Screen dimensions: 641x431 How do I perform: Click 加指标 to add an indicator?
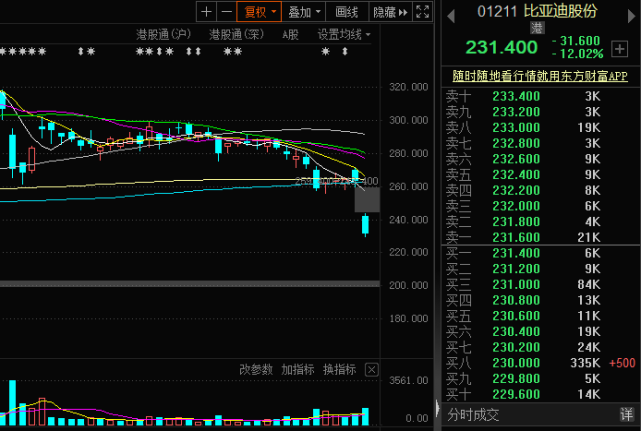tap(297, 369)
